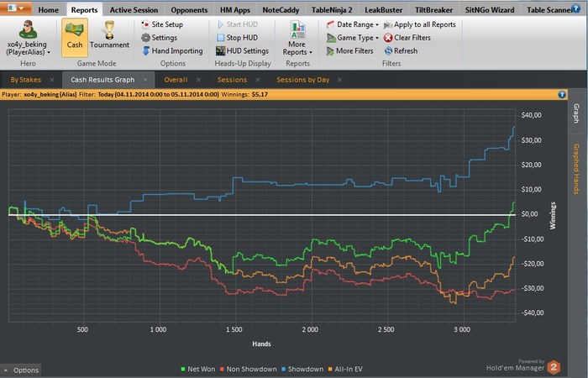588x378 pixels.
Task: Close the Sessions by Day tab
Action: click(x=339, y=80)
